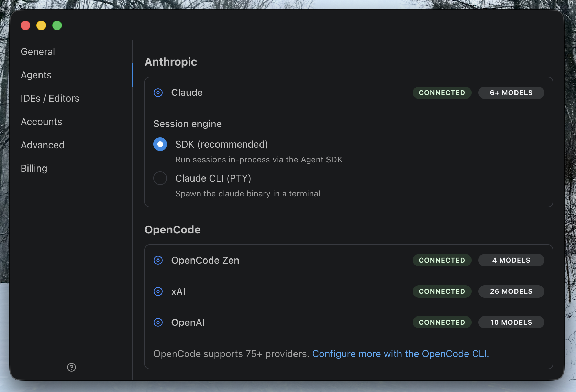
Task: Click the OpenAI CONNECTED badge
Action: [442, 322]
